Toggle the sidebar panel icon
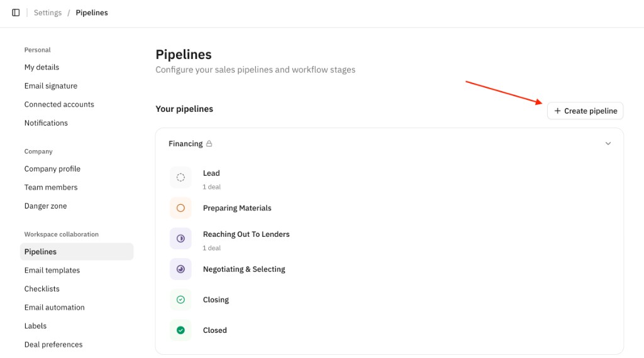Image resolution: width=644 pixels, height=358 pixels. (16, 13)
